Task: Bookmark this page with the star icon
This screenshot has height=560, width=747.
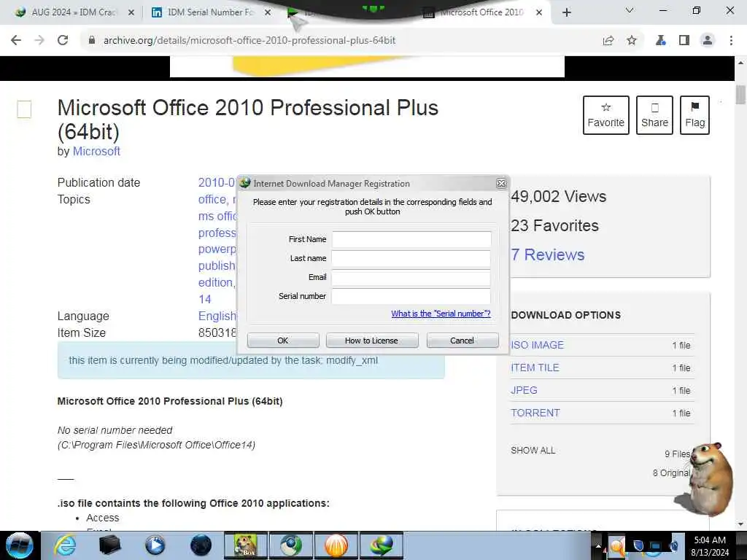Action: [x=632, y=41]
